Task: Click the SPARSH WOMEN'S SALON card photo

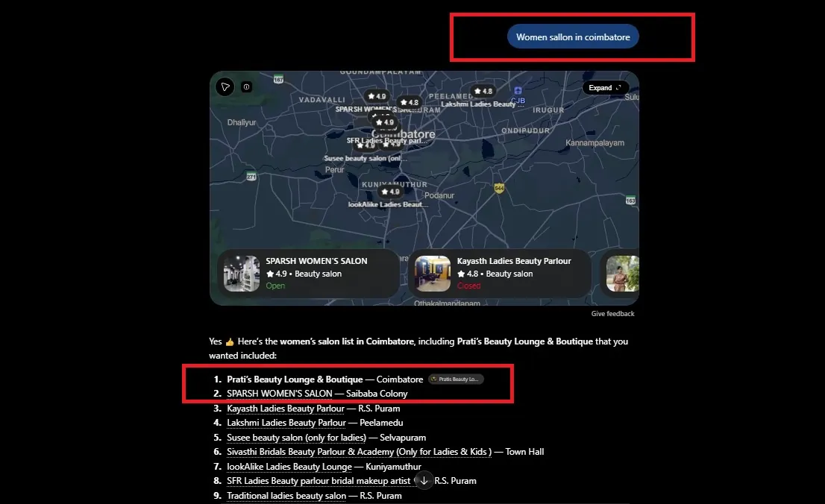Action: click(x=242, y=274)
